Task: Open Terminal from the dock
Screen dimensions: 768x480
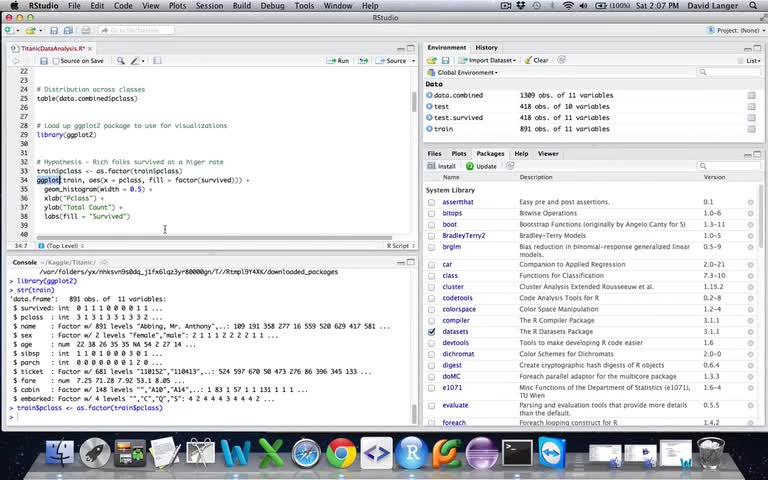Action: [x=517, y=453]
